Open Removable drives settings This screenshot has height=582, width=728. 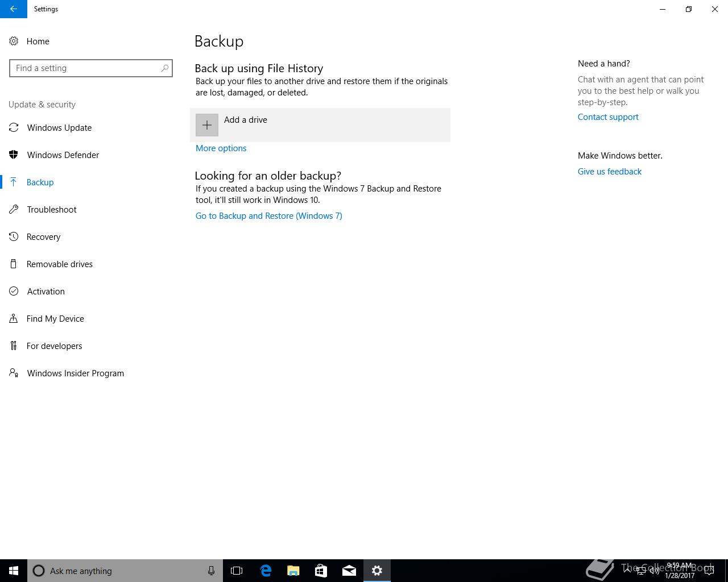point(60,264)
